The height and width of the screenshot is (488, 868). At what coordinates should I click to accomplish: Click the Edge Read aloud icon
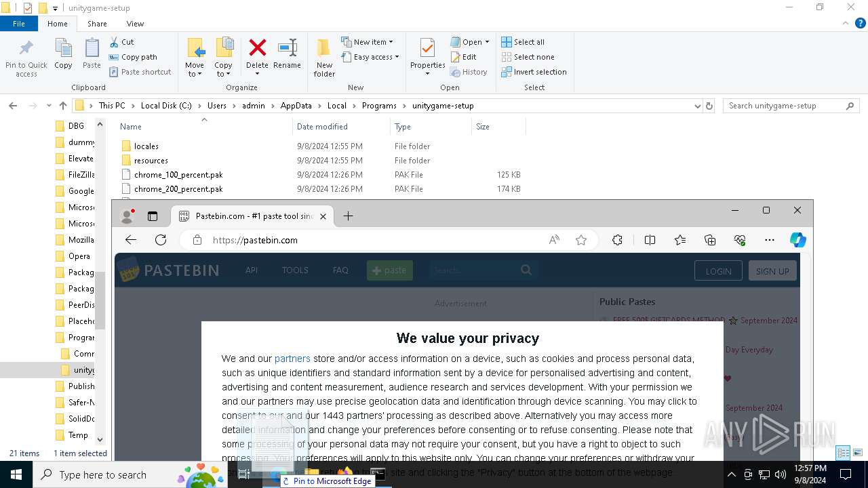click(555, 240)
